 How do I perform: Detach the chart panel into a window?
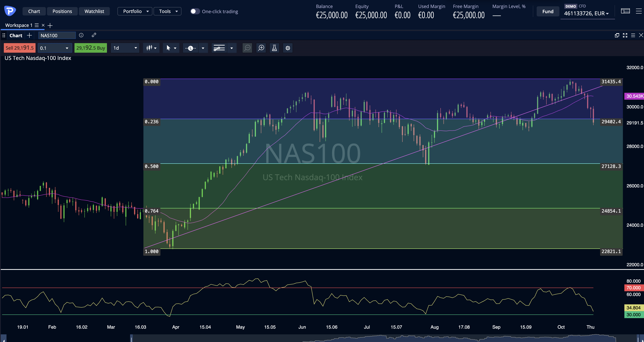(x=617, y=35)
